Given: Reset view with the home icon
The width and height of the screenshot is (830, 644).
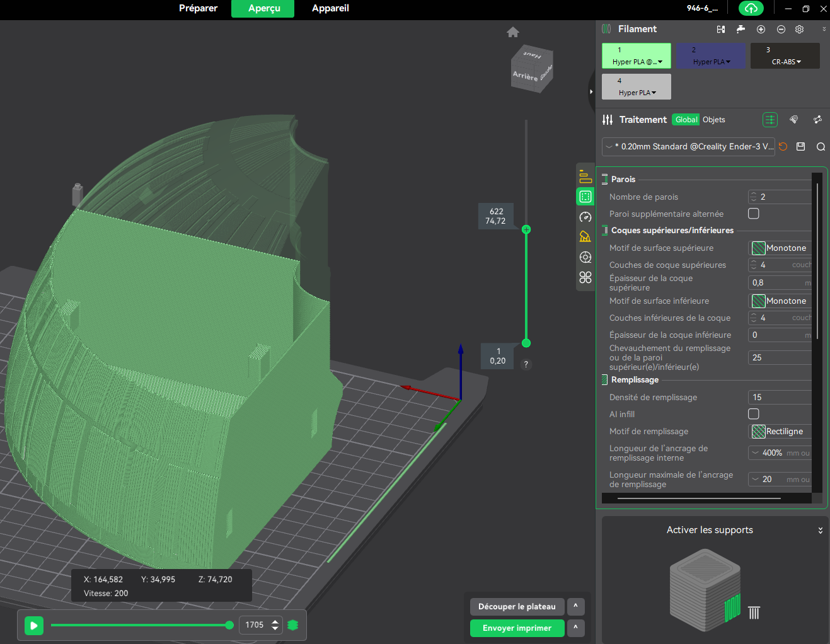Looking at the screenshot, I should tap(513, 32).
